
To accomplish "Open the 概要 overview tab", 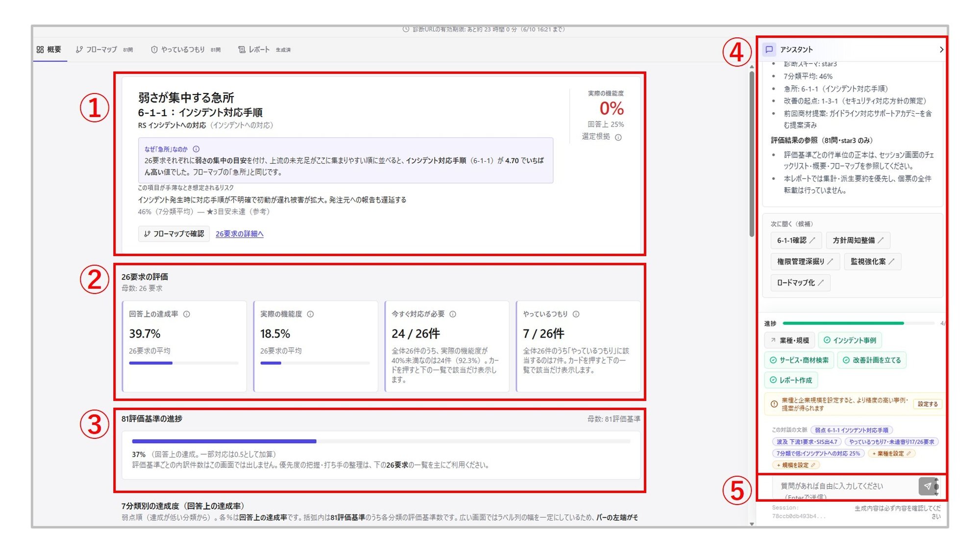I will point(49,49).
